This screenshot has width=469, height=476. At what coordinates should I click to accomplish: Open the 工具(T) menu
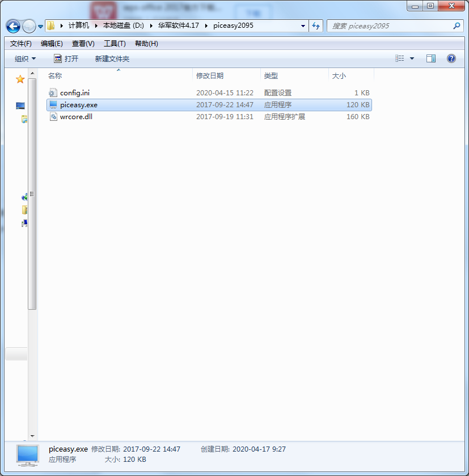point(115,44)
